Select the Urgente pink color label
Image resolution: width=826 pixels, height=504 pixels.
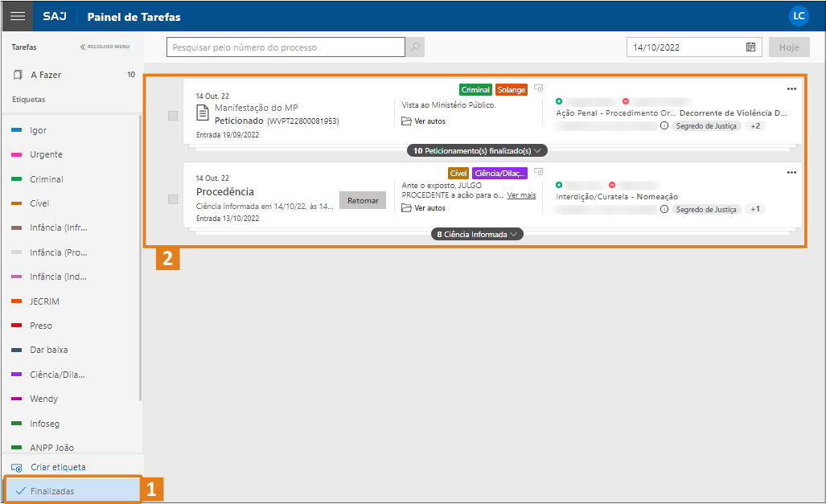[46, 154]
